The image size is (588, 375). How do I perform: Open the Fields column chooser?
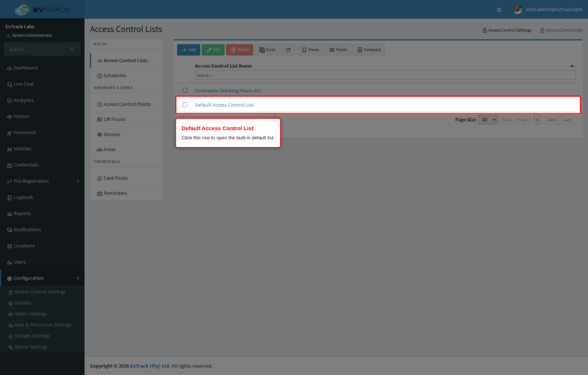[x=338, y=50]
